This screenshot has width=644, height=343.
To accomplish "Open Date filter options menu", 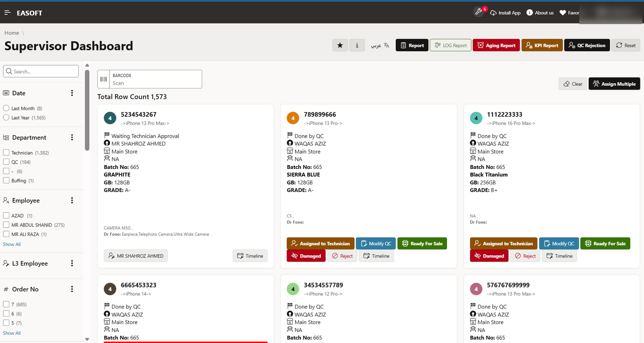I will tap(72, 93).
